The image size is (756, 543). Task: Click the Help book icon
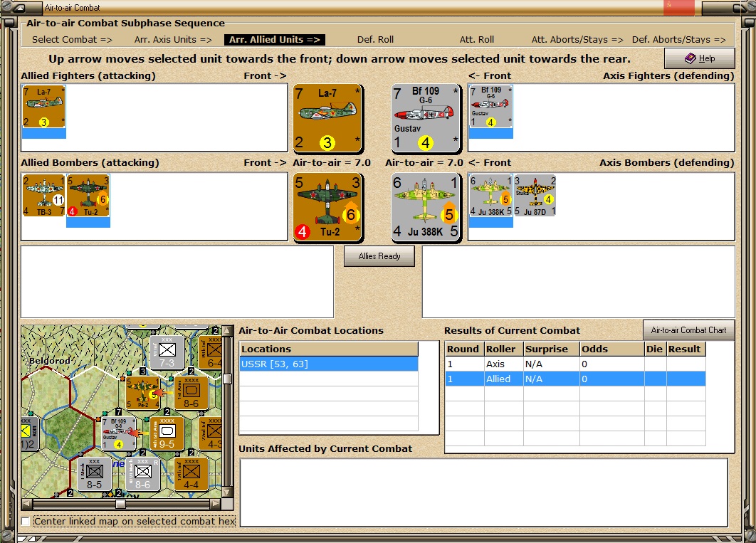click(690, 58)
